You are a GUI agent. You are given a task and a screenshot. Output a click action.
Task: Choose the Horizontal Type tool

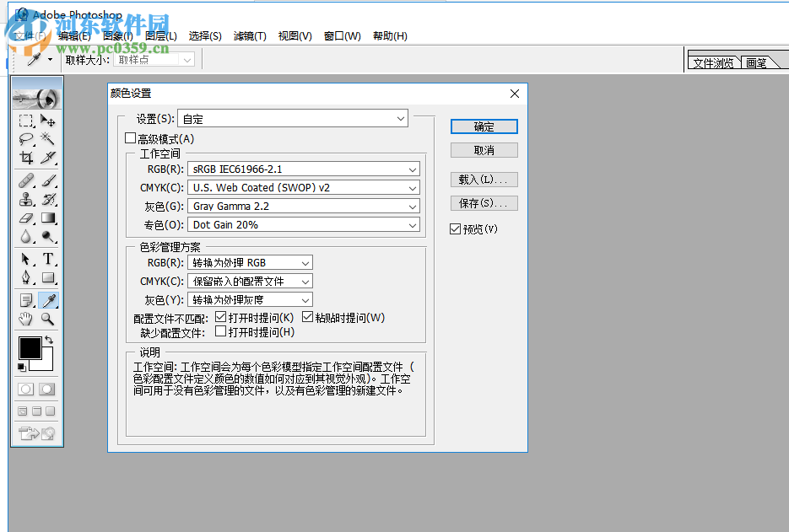click(48, 259)
